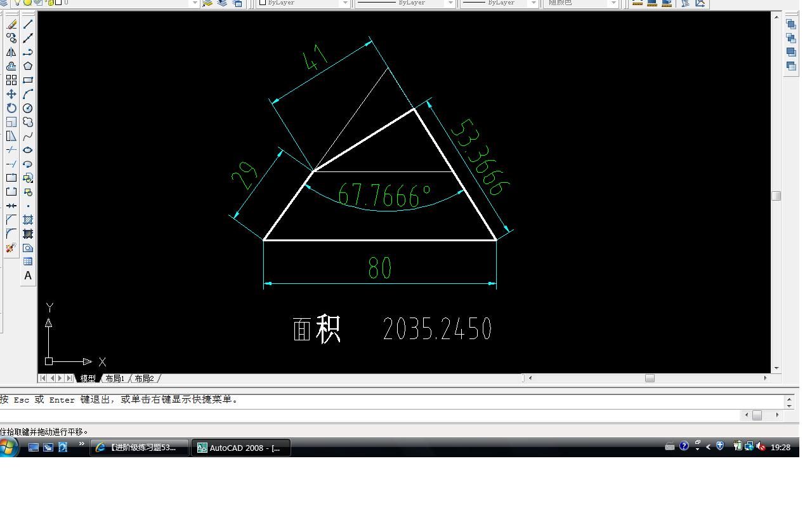The height and width of the screenshot is (508, 812).
Task: Click the horizontal scrollbar thumb of drawing
Action: 650,378
